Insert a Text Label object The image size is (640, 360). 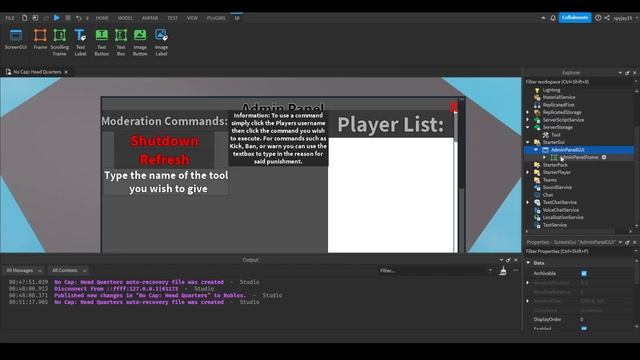[80, 42]
